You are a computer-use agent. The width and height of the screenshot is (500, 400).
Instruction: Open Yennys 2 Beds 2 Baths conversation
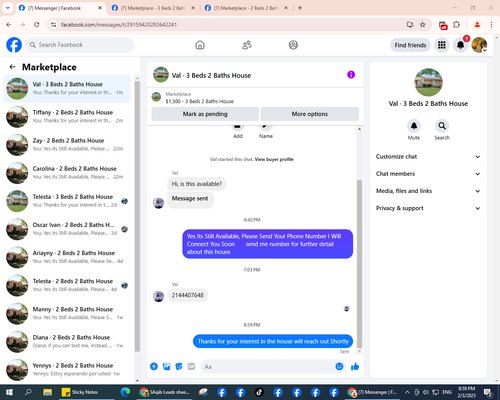point(67,369)
